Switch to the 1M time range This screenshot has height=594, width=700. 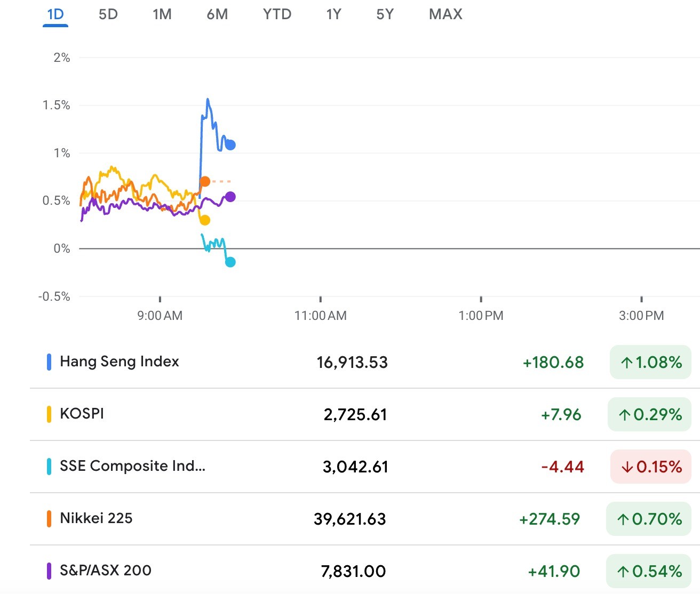[162, 14]
